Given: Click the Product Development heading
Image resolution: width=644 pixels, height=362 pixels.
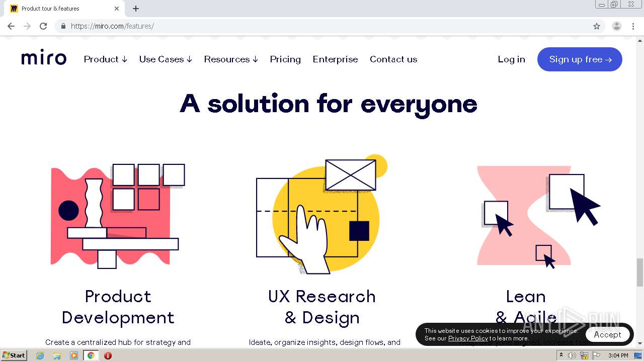Looking at the screenshot, I should 118,307.
